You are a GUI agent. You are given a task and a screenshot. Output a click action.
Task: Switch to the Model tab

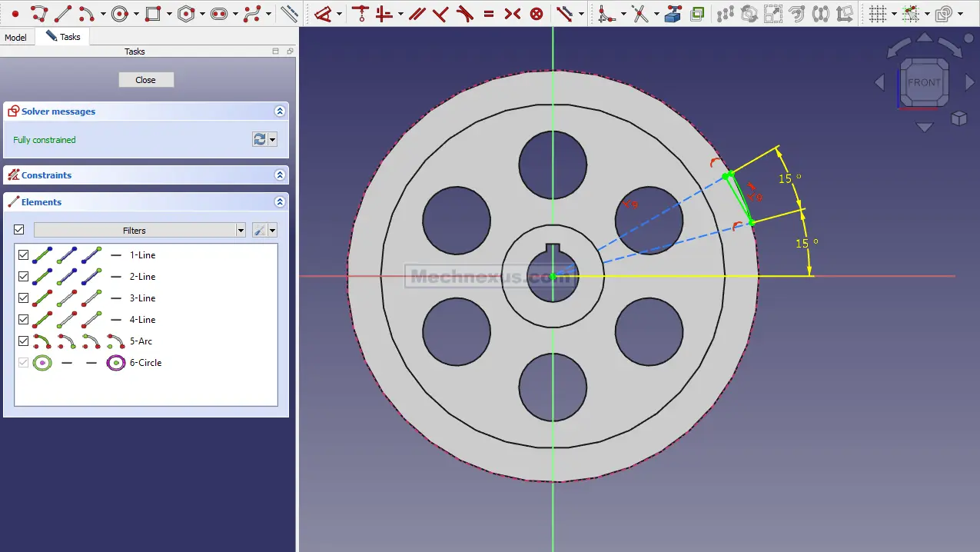[15, 37]
